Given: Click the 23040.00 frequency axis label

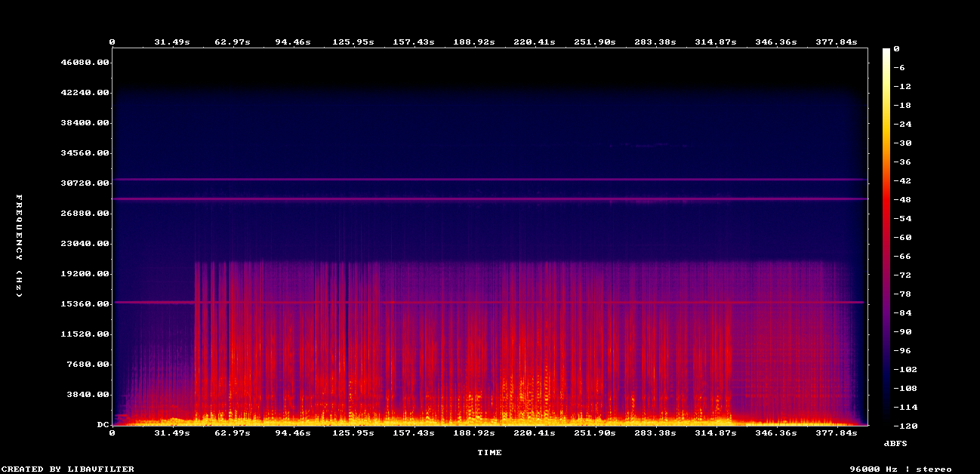Looking at the screenshot, I should click(85, 244).
